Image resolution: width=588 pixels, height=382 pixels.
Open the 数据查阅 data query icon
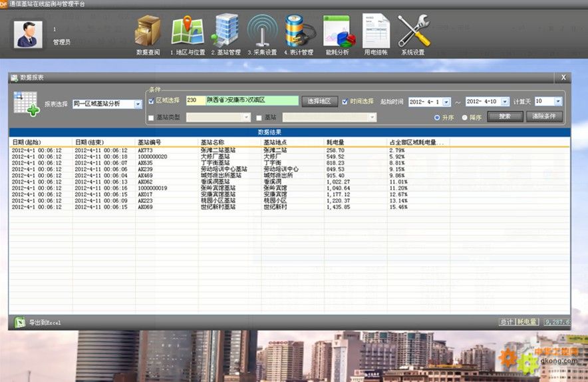[x=148, y=31]
